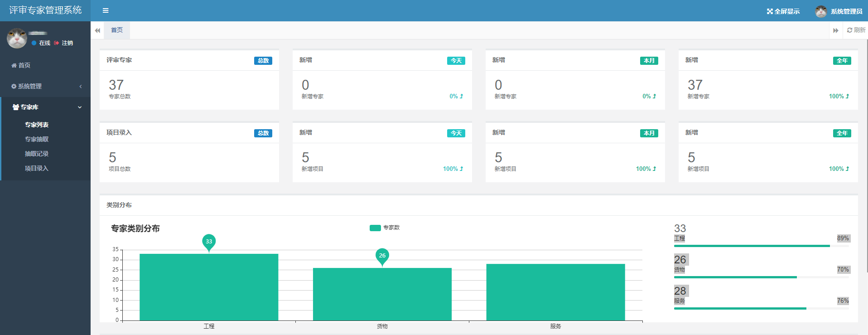The height and width of the screenshot is (335, 868).
Task: Open the 系统管理员 user dropdown
Action: click(846, 11)
